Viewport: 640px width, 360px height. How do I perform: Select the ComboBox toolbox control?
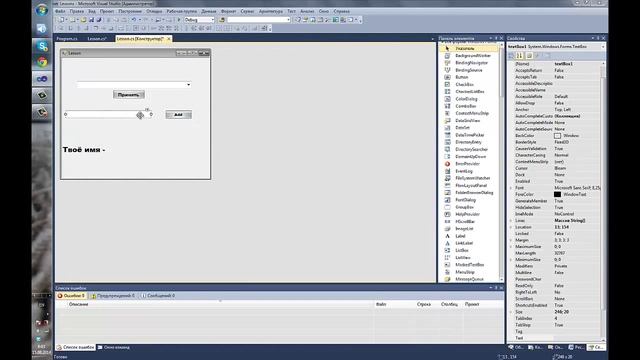(469, 106)
